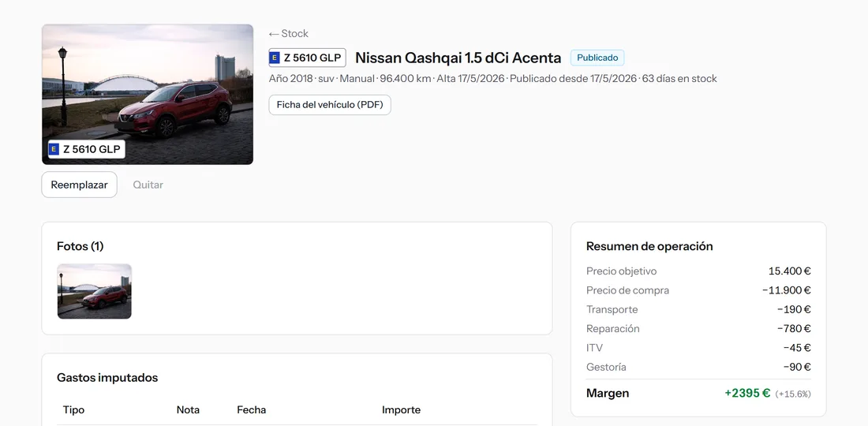Image resolution: width=868 pixels, height=426 pixels.
Task: Click the Gastos imputados heading
Action: click(x=107, y=378)
